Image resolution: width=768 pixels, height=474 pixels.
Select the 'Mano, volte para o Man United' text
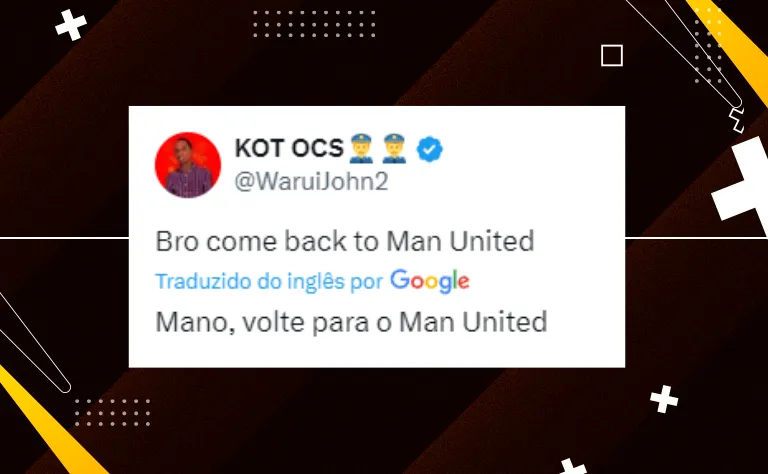click(x=351, y=322)
